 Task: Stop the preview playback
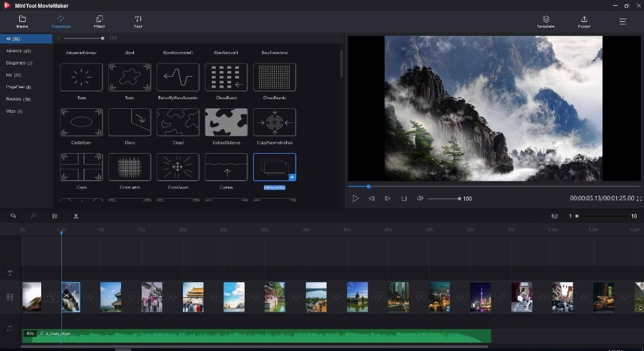click(404, 198)
